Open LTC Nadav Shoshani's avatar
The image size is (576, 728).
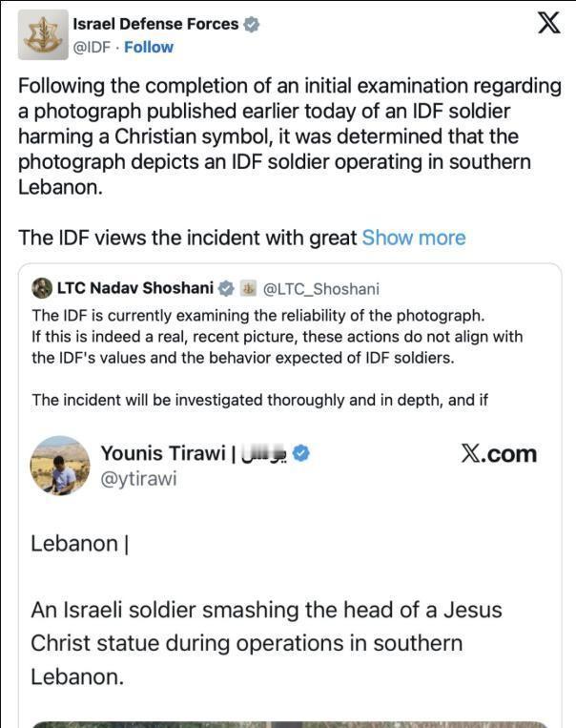(x=42, y=288)
